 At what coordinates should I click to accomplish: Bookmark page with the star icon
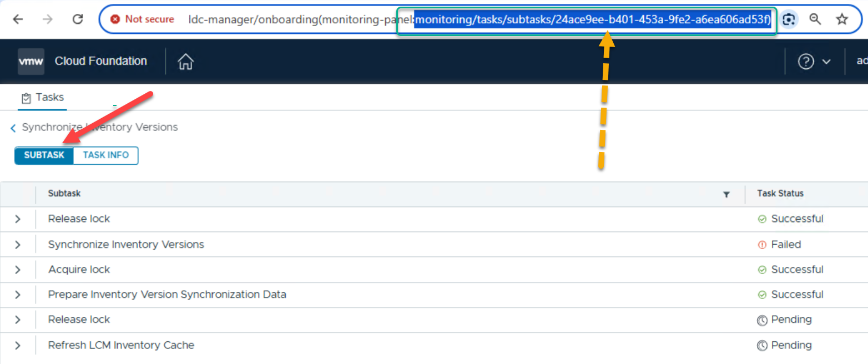[842, 19]
